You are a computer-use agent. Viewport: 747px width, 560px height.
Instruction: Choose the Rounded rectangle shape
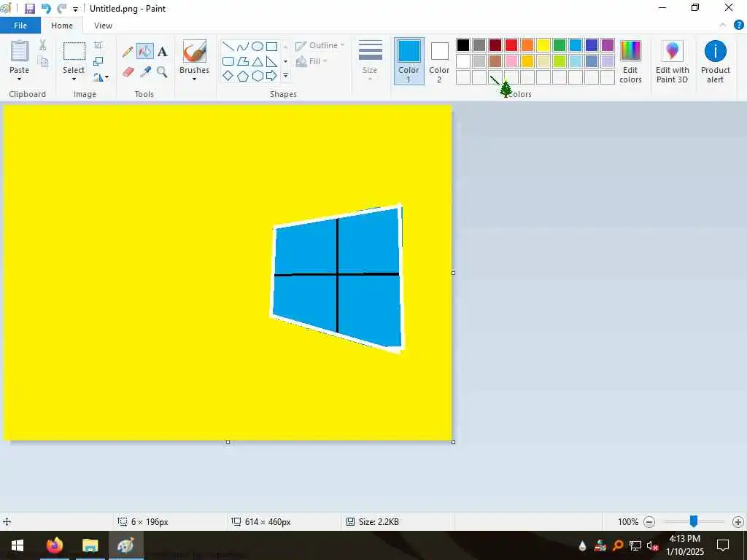click(228, 61)
